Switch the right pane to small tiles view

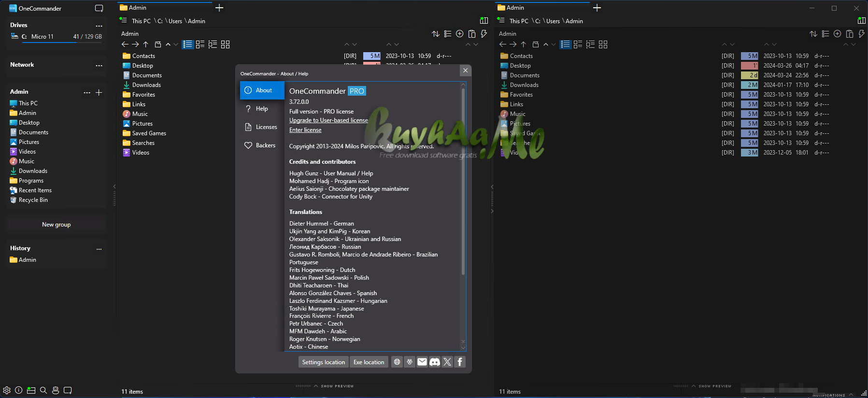pos(578,44)
